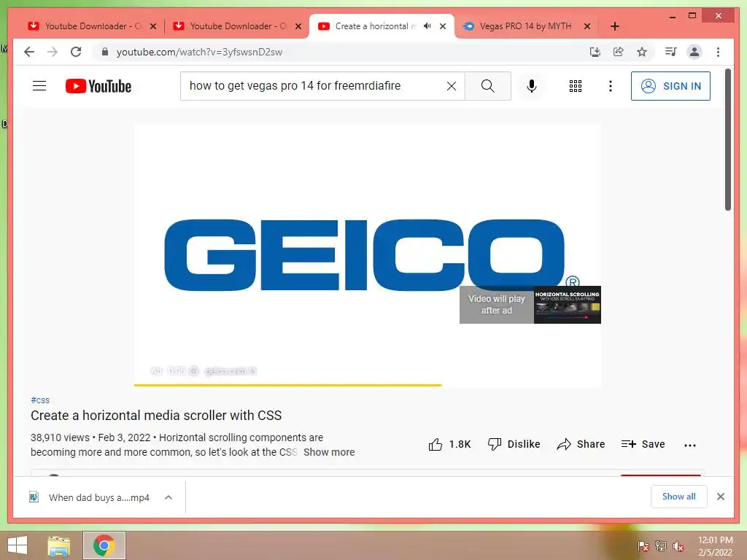Viewport: 747px width, 560px height.
Task: Open the network tray icon
Action: click(x=661, y=546)
